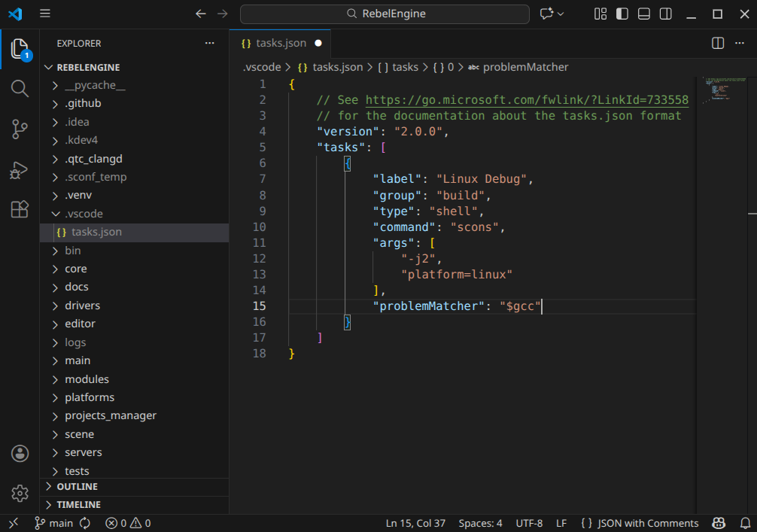Image resolution: width=757 pixels, height=532 pixels.
Task: Open the Run and Debug view
Action: coord(20,170)
